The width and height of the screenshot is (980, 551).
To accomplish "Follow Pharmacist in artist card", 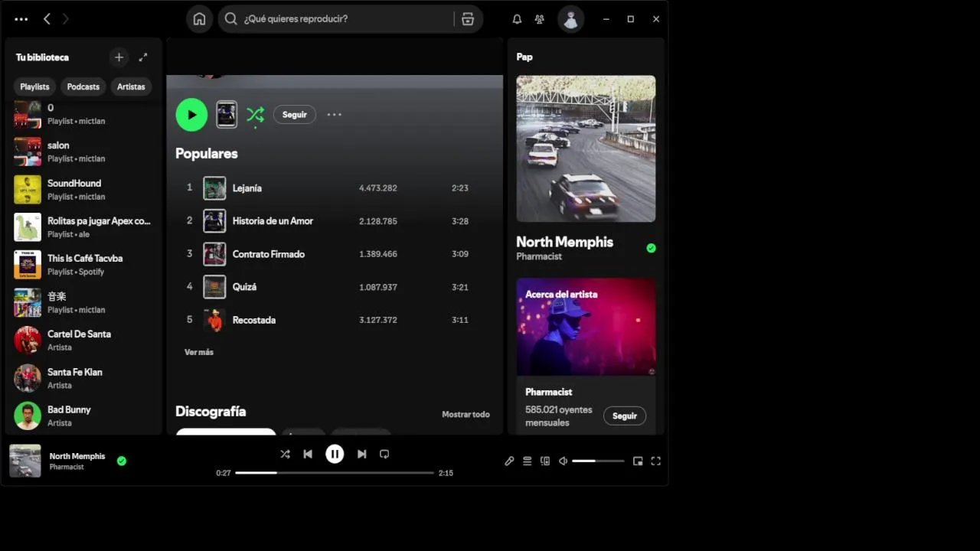I will coord(625,416).
